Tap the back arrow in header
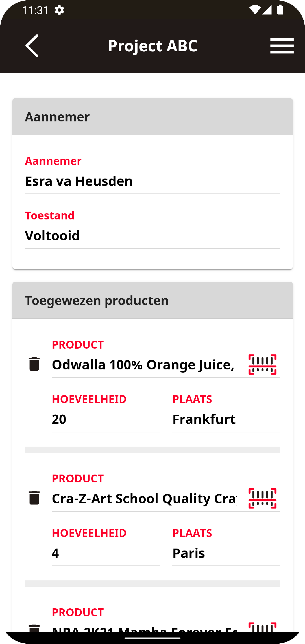 (x=32, y=46)
